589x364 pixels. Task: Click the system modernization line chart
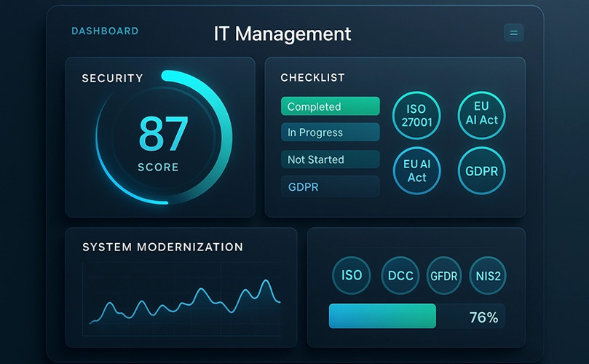pyautogui.click(x=182, y=299)
